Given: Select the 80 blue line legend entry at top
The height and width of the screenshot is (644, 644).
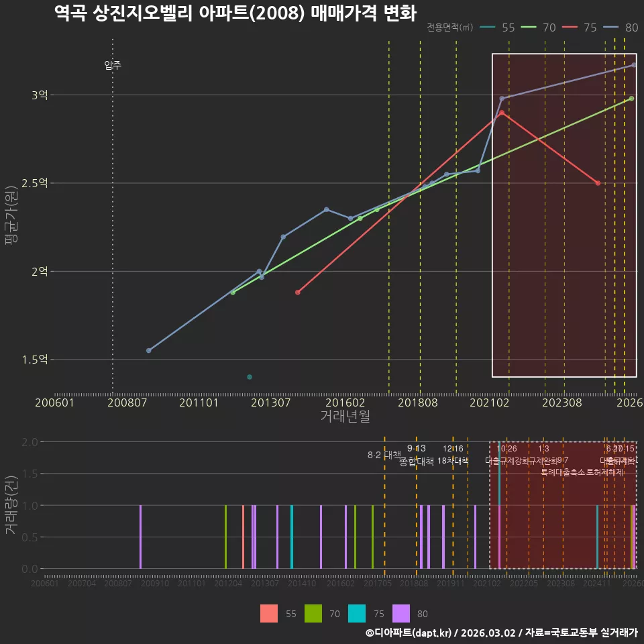Looking at the screenshot, I should click(621, 28).
